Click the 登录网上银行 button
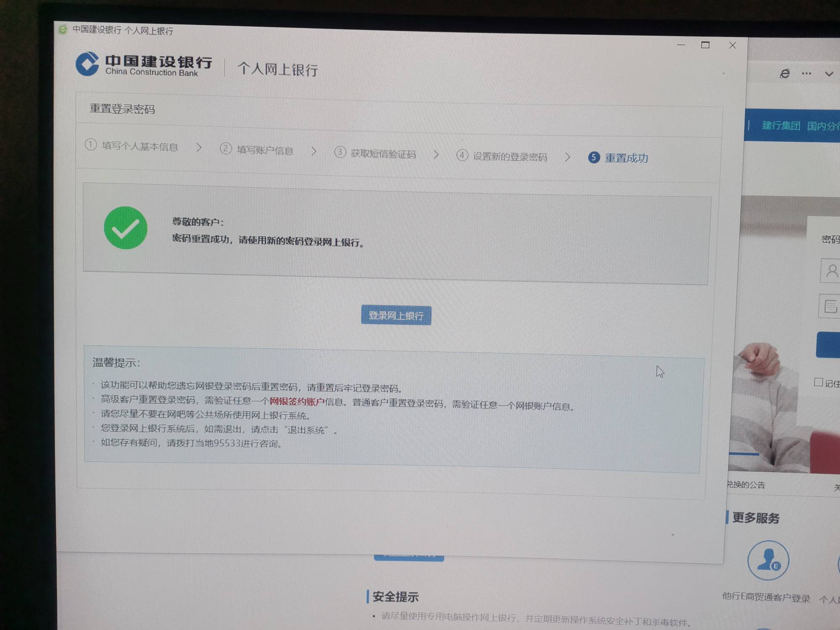Viewport: 840px width, 630px height. tap(396, 315)
